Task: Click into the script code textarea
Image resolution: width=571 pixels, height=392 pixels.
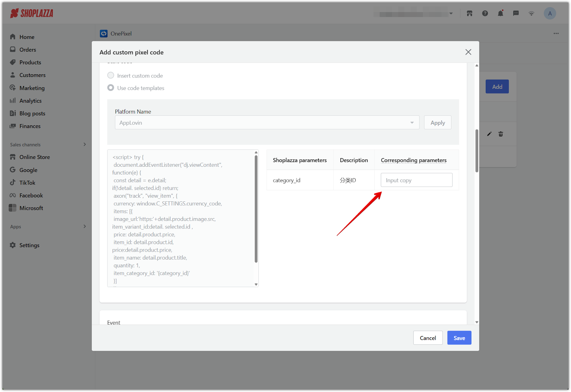Action: tap(181, 218)
